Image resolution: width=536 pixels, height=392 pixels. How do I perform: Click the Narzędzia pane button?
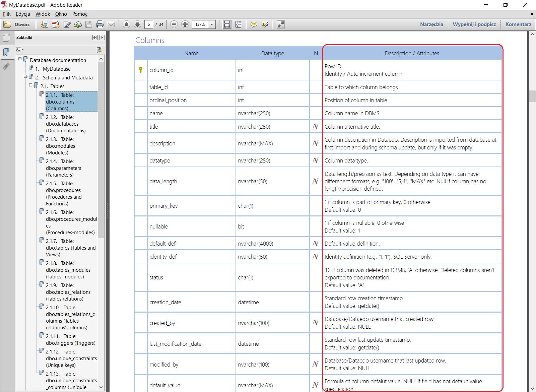tap(431, 24)
